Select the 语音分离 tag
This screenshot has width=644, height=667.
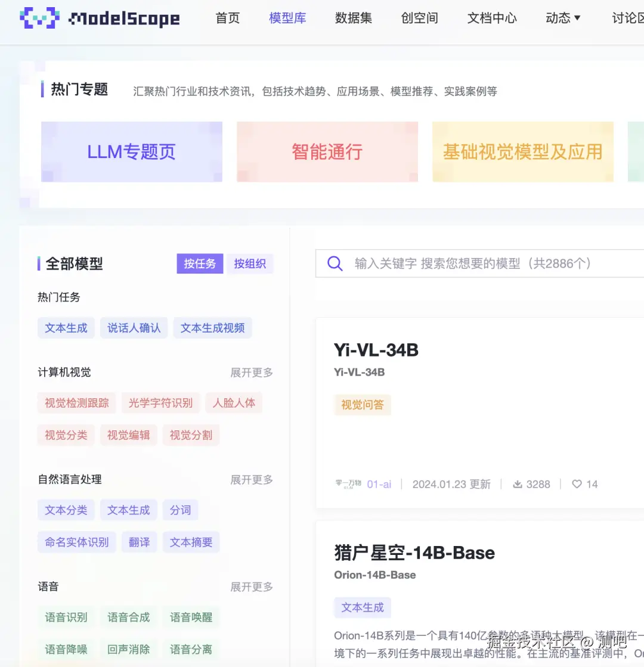[x=191, y=650]
